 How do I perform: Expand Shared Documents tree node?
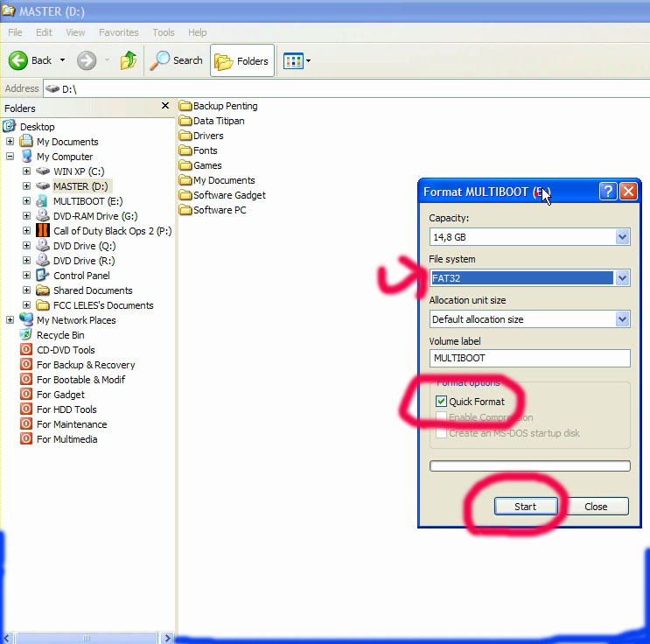coord(26,290)
